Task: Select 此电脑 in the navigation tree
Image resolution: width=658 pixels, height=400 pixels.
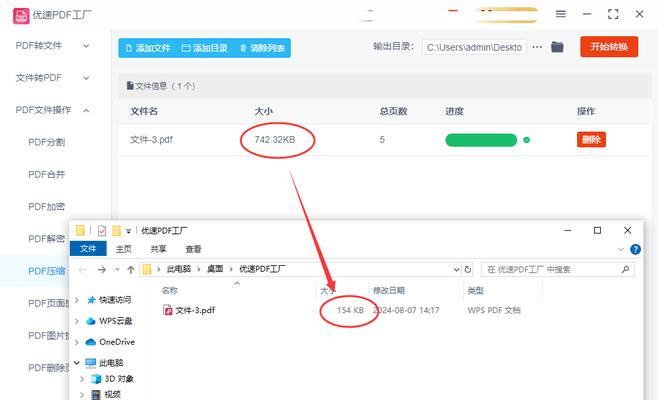Action: point(111,363)
